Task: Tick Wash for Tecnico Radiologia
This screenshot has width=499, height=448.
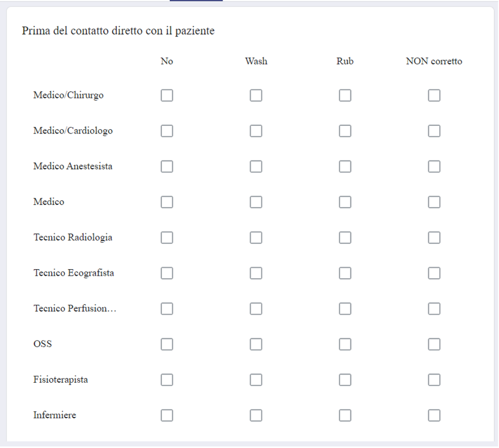Action: (256, 238)
